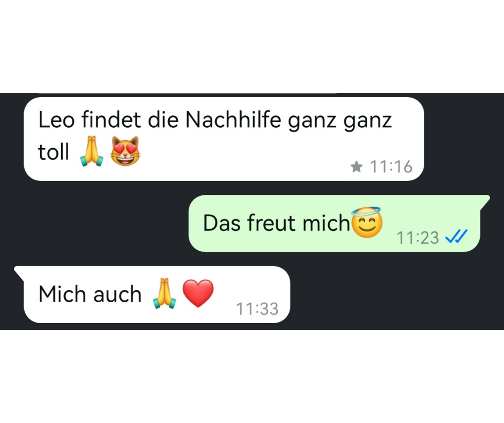The height and width of the screenshot is (423, 504).
Task: Click the 11:23 timestamp
Action: click(418, 238)
